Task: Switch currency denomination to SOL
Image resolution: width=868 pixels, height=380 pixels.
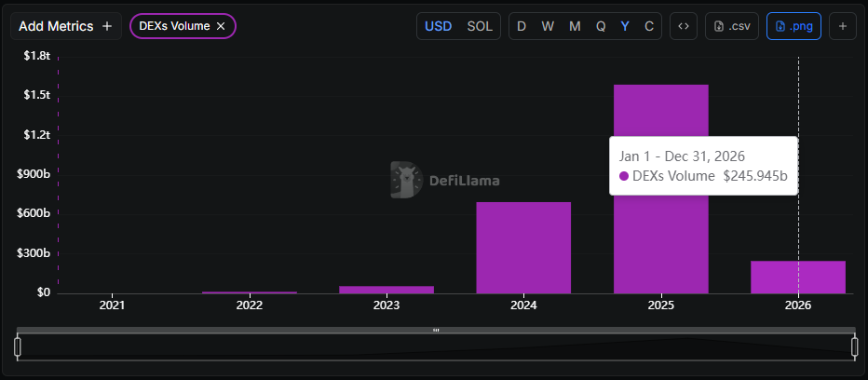Action: click(x=480, y=26)
